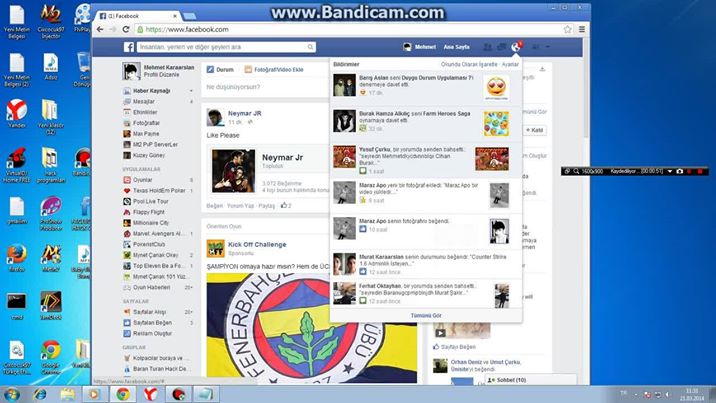Launch Top Eleven app from sidebar
The height and width of the screenshot is (403, 716).
tap(158, 266)
